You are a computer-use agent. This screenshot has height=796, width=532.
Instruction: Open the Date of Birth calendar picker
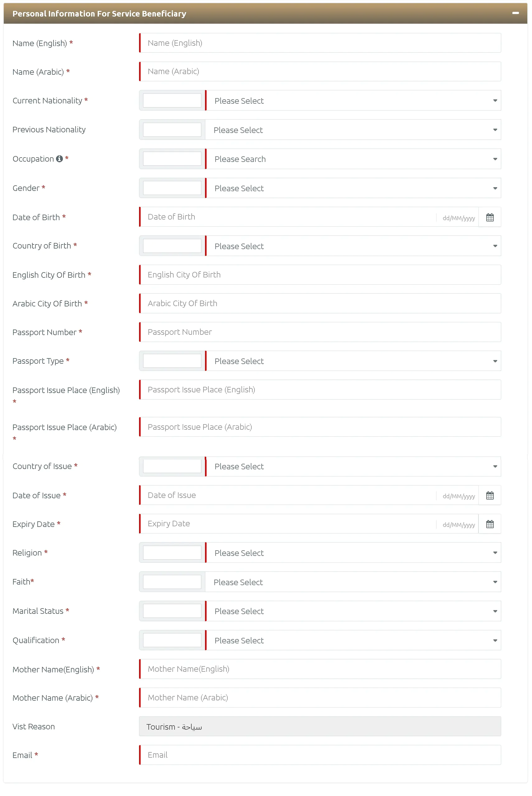coord(490,217)
